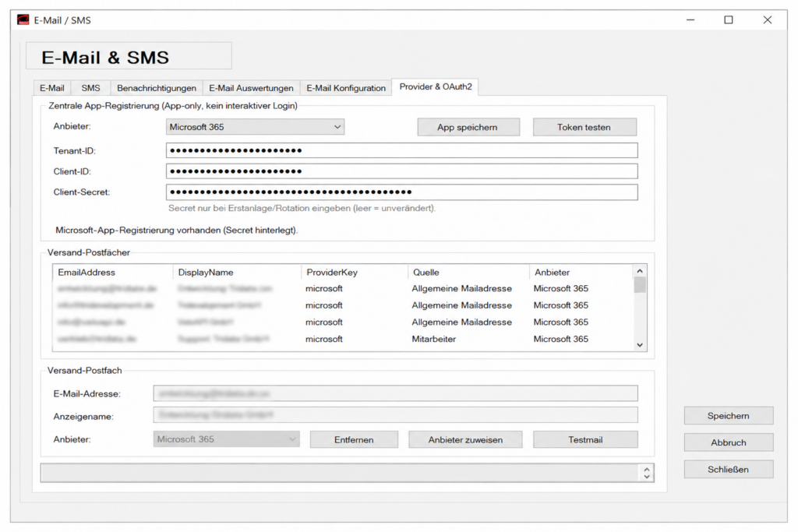
Task: Select the Provider & OAuth2 tab
Action: click(x=435, y=86)
